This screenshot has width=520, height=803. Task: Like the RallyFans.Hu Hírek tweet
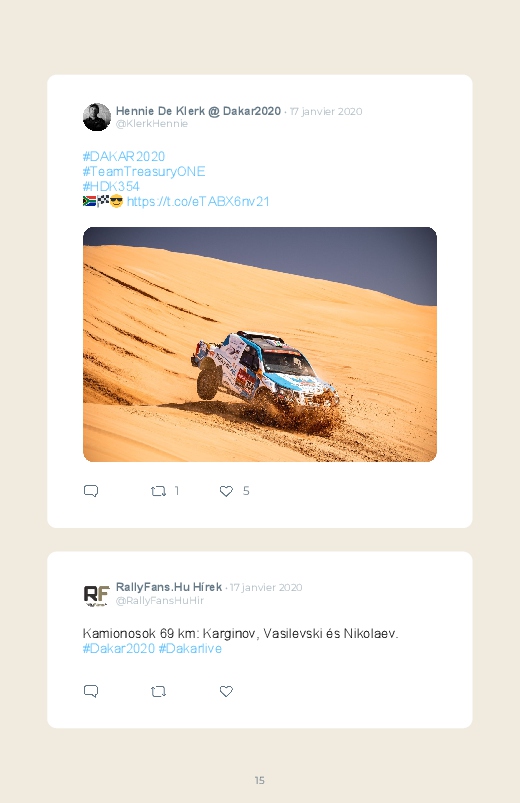(226, 691)
